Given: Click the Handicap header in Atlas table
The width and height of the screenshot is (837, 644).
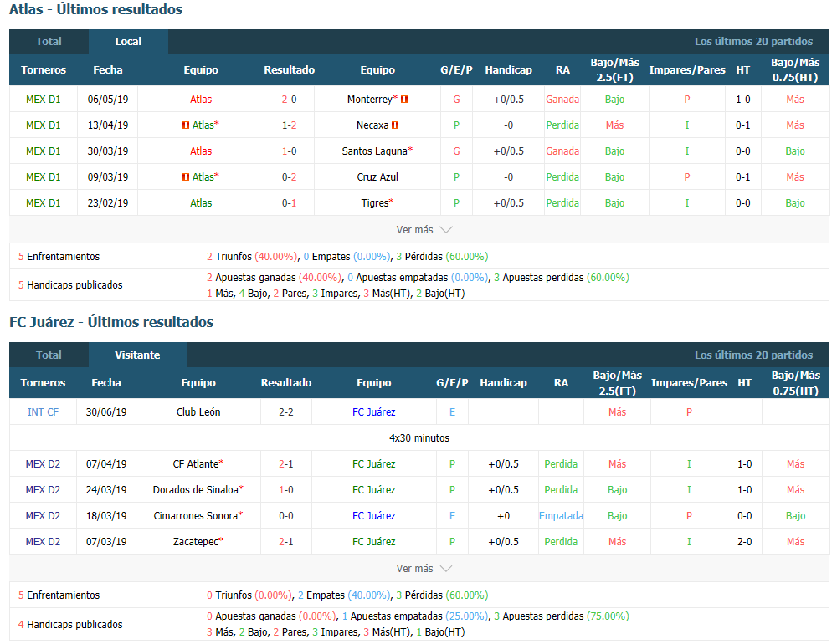Looking at the screenshot, I should pos(508,70).
